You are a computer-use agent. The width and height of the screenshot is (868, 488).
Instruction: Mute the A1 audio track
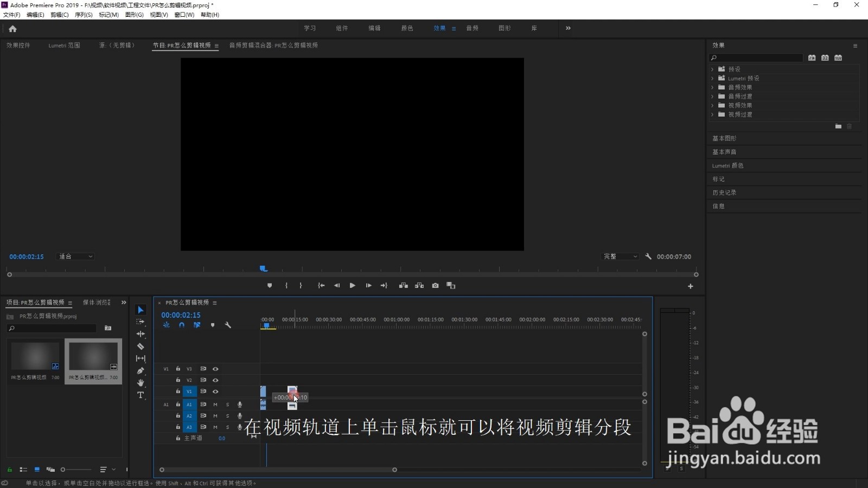pyautogui.click(x=215, y=404)
